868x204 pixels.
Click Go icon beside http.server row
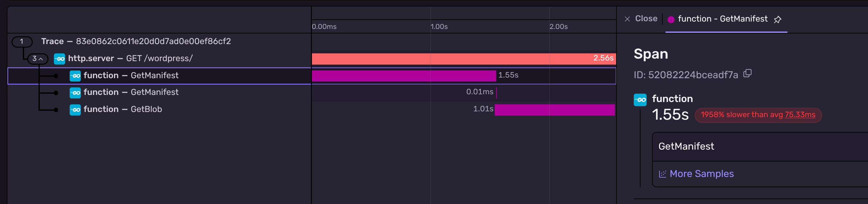tap(60, 59)
